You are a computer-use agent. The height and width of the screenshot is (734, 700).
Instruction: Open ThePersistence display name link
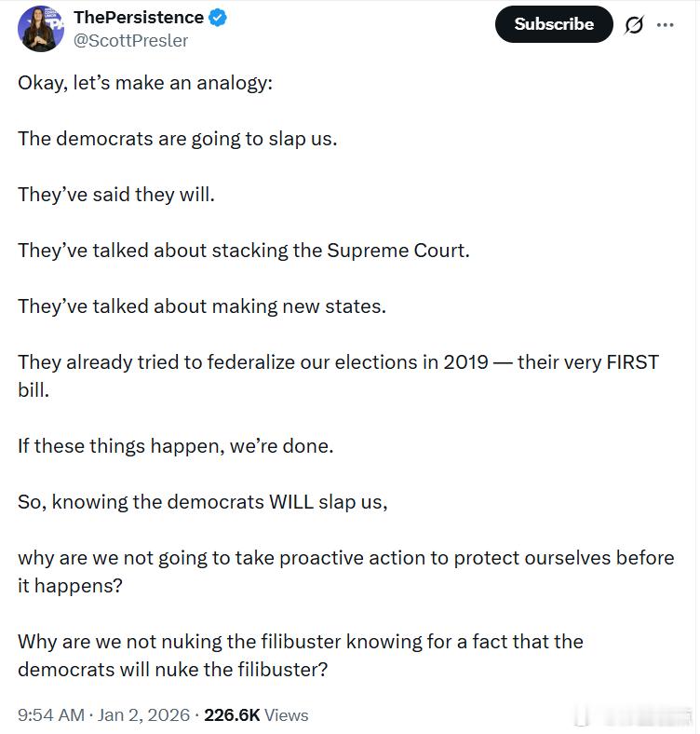[x=139, y=18]
